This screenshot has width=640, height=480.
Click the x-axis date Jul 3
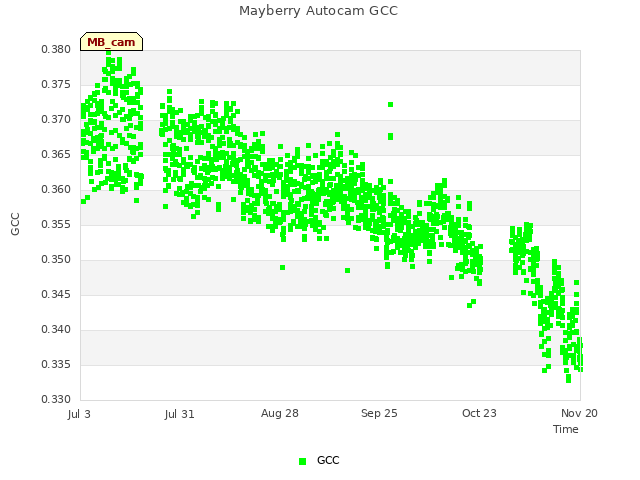[79, 414]
